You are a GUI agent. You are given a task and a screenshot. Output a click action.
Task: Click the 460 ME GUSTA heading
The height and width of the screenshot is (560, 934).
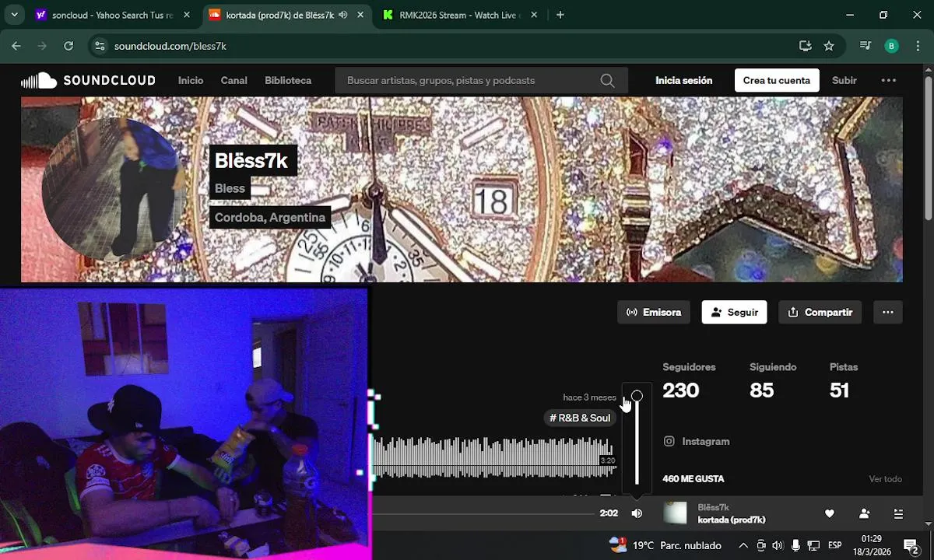click(x=693, y=479)
